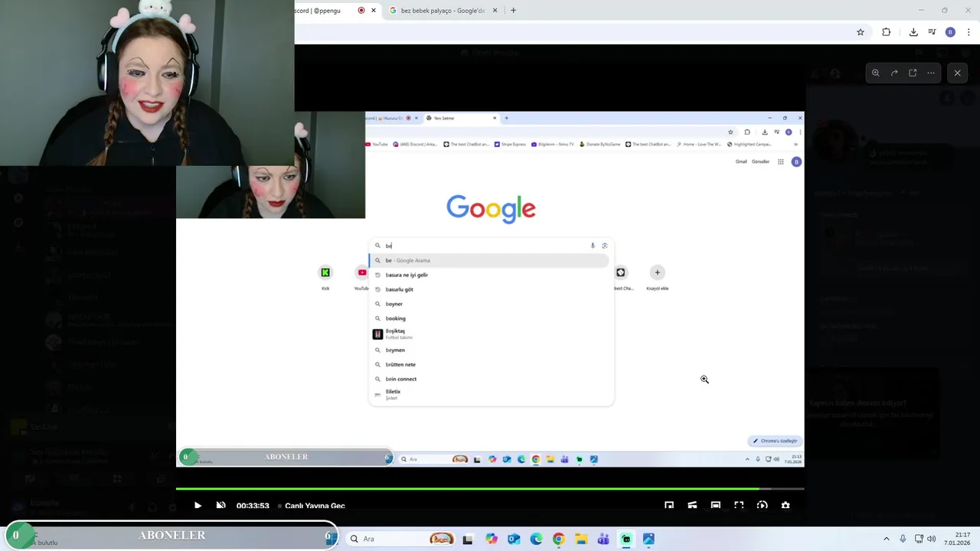Open a new Chrome tab
Image resolution: width=980 pixels, height=551 pixels.
pyautogui.click(x=513, y=11)
